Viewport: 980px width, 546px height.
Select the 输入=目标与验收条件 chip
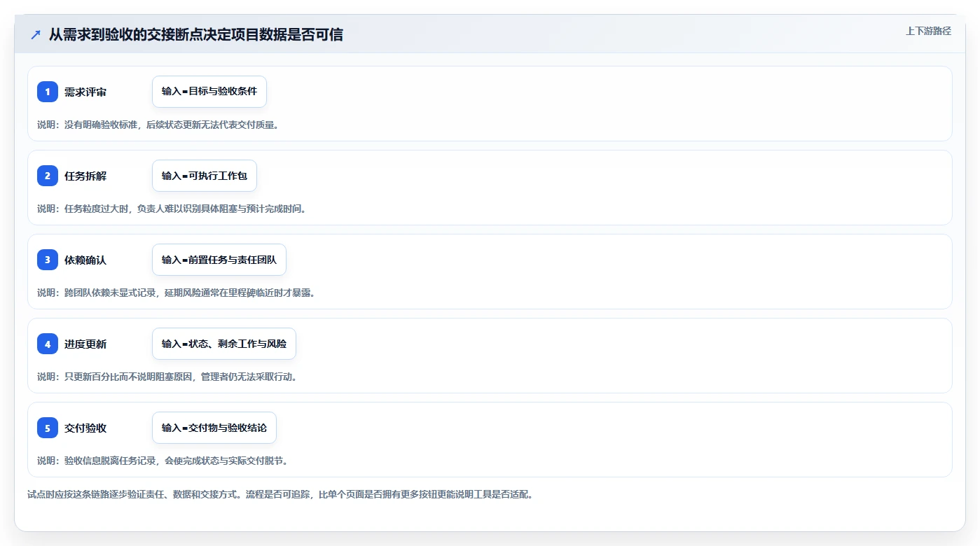point(209,92)
